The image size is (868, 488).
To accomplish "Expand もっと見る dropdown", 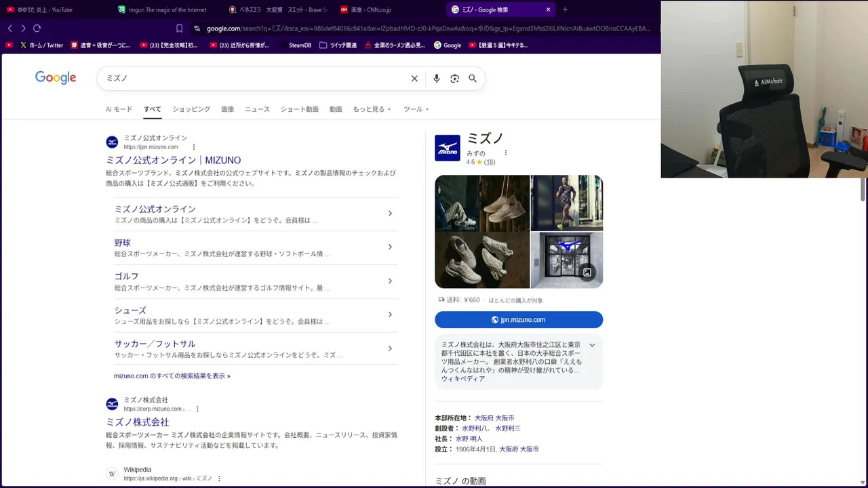I will [x=372, y=109].
